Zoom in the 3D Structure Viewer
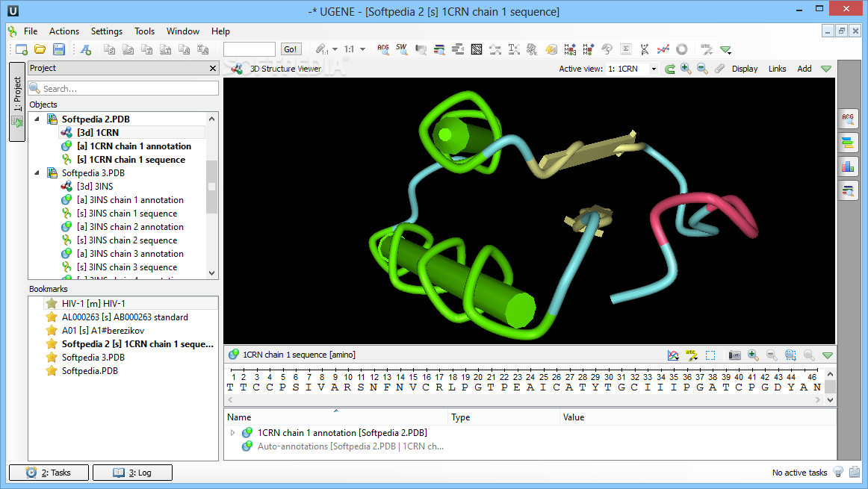 coord(686,69)
